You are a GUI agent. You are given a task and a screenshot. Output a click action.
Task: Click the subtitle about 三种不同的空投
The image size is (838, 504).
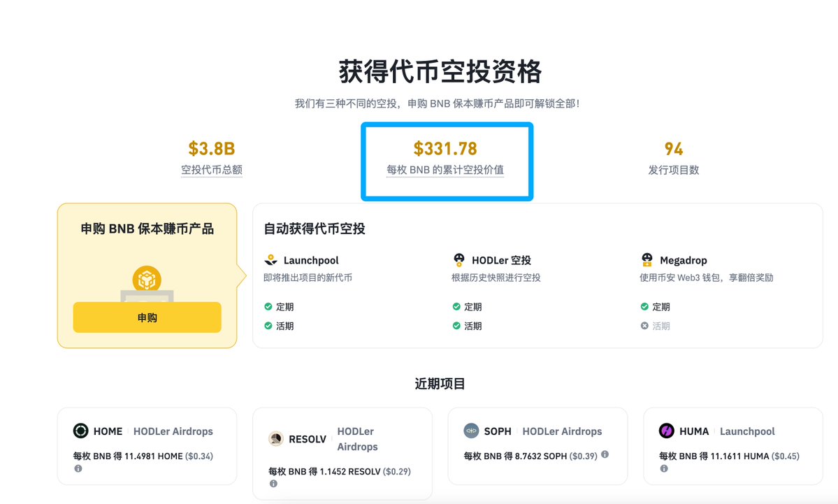437,103
